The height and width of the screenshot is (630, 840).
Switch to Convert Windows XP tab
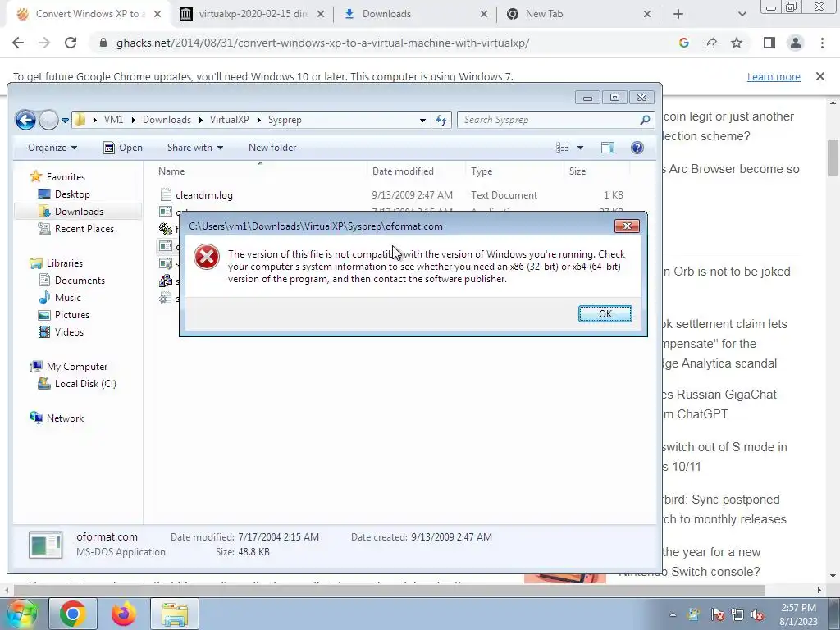coord(89,14)
